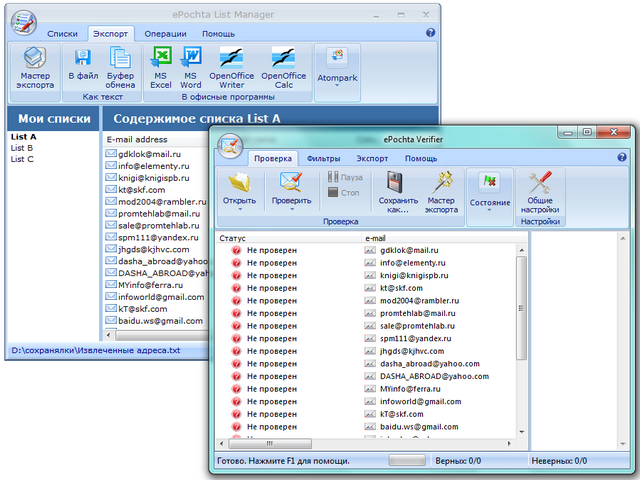This screenshot has width=640, height=480.
Task: Select the Экспорт tab in List Manager
Action: (110, 34)
